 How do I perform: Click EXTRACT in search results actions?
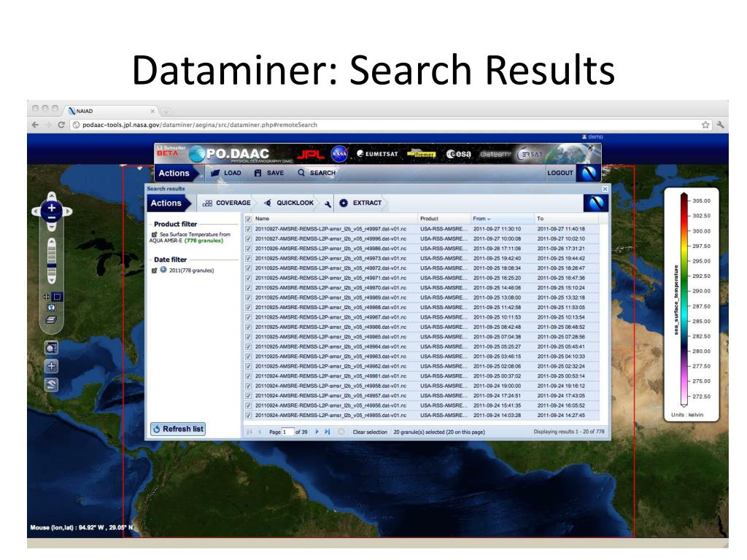[x=360, y=203]
